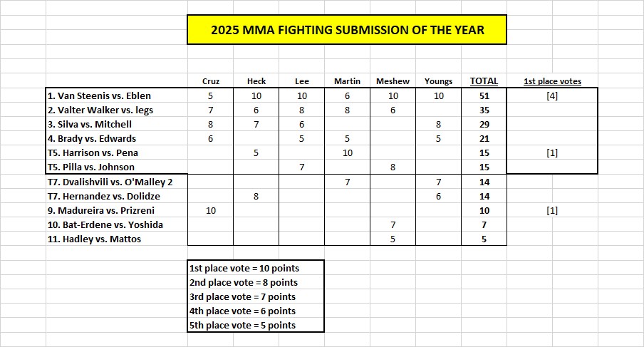644x347 pixels.
Task: Click the yellow Submission of the Year title
Action: tap(347, 30)
